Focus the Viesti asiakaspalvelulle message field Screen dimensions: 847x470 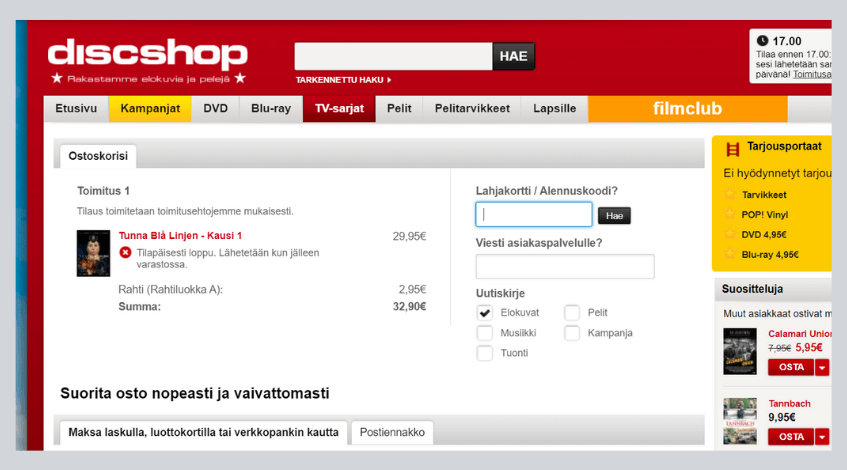[565, 266]
